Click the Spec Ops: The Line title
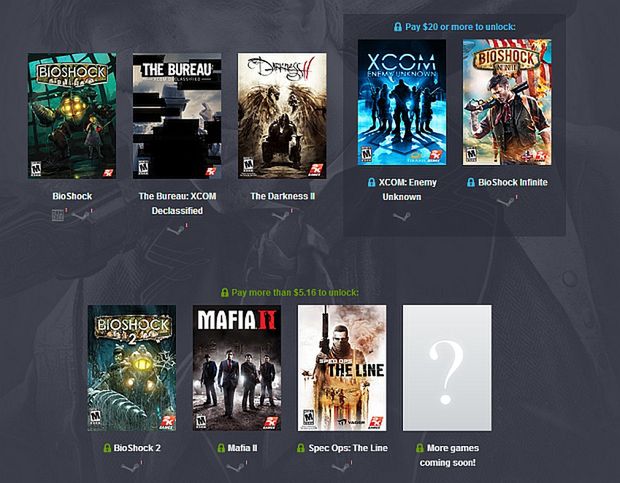Screen dimensions: 620x483 (x=348, y=448)
